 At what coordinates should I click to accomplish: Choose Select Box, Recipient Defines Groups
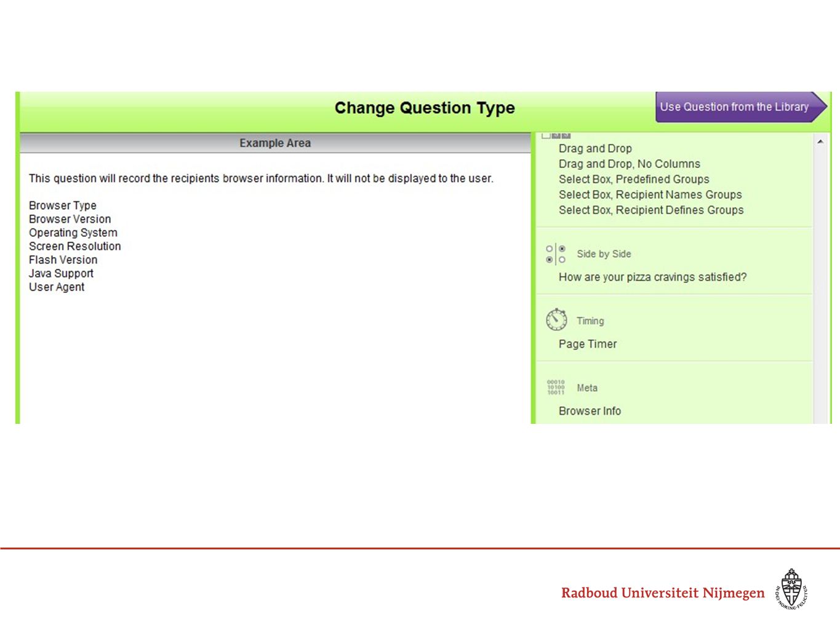[651, 210]
